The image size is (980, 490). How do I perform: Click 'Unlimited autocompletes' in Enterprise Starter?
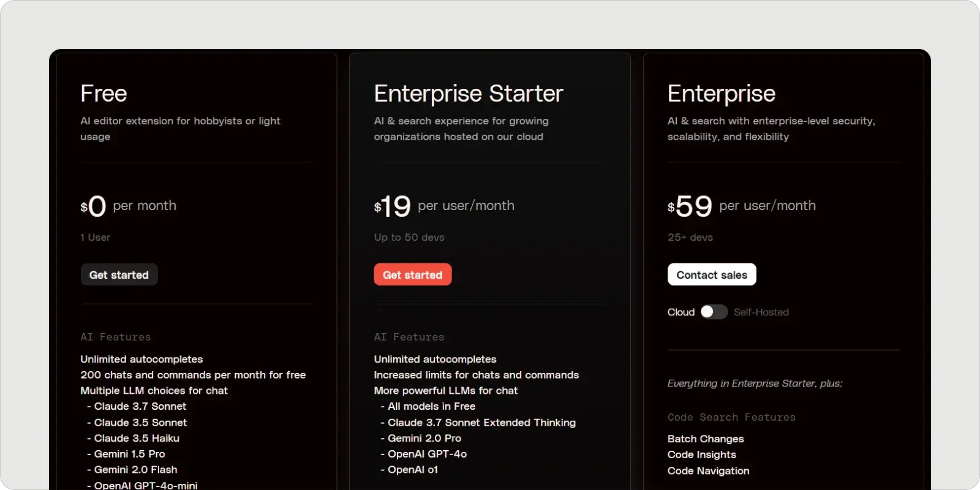pos(435,359)
